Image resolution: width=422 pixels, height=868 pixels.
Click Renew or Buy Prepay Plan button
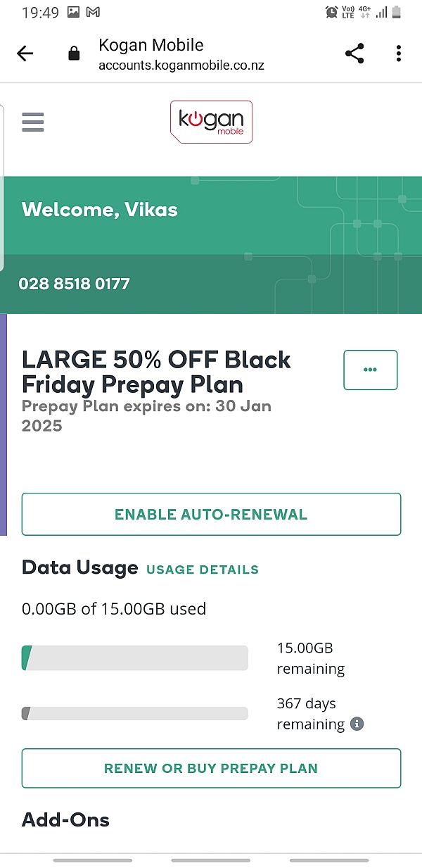[x=211, y=768]
